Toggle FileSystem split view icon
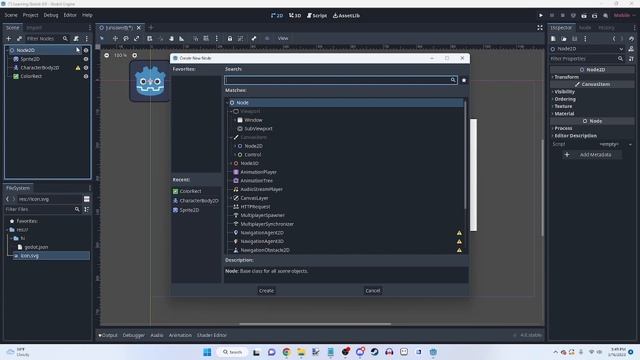The image size is (640, 360). coord(87,199)
